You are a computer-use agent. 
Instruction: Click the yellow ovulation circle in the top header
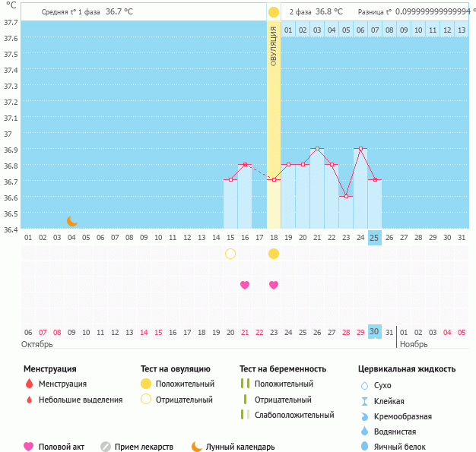coord(274,12)
